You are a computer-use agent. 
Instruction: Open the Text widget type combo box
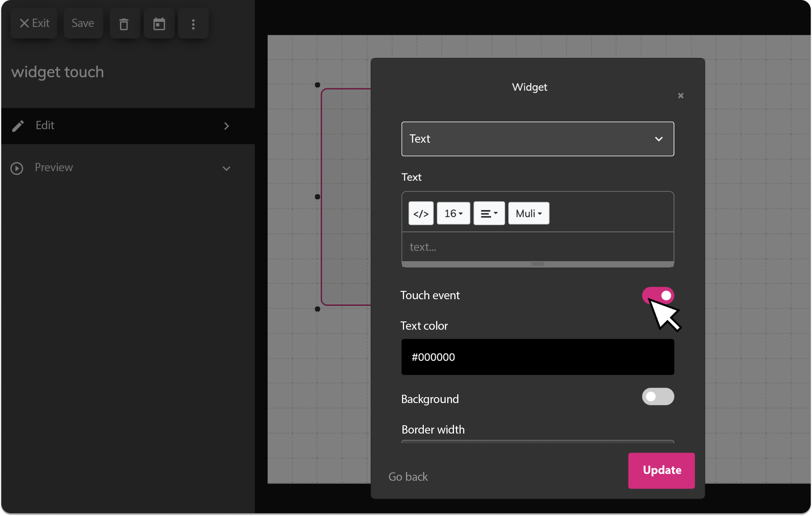coord(538,139)
